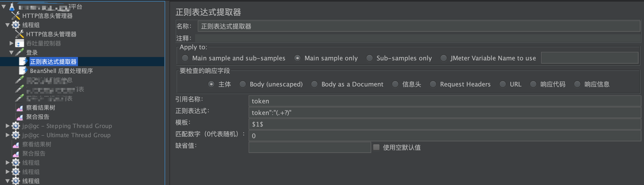The image size is (644, 185).
Task: Select the Request Headers radio button
Action: (433, 84)
